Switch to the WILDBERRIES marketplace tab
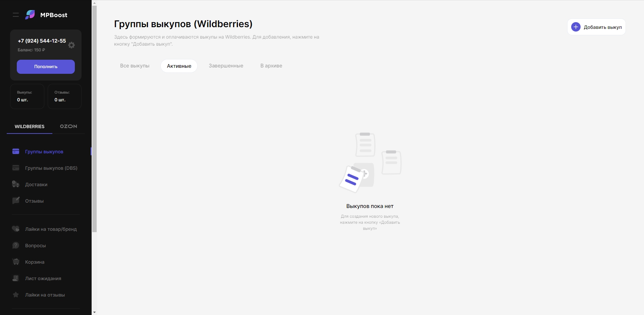This screenshot has width=644, height=315. click(30, 126)
